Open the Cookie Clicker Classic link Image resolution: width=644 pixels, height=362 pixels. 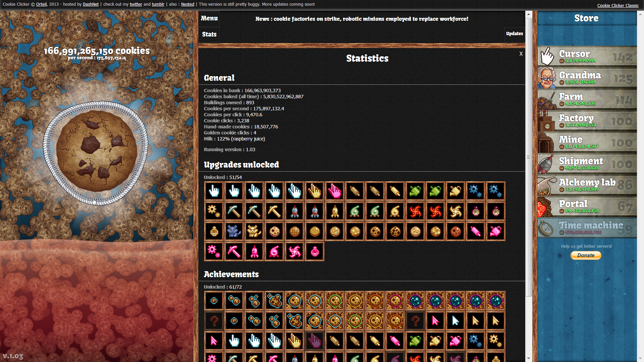(x=618, y=5)
